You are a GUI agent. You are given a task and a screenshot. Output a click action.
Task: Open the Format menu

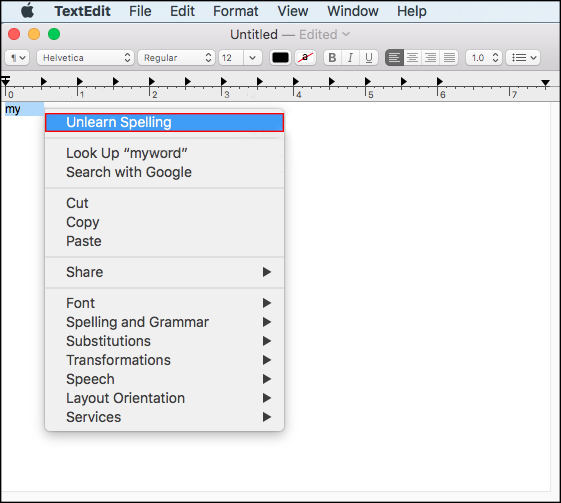point(235,11)
